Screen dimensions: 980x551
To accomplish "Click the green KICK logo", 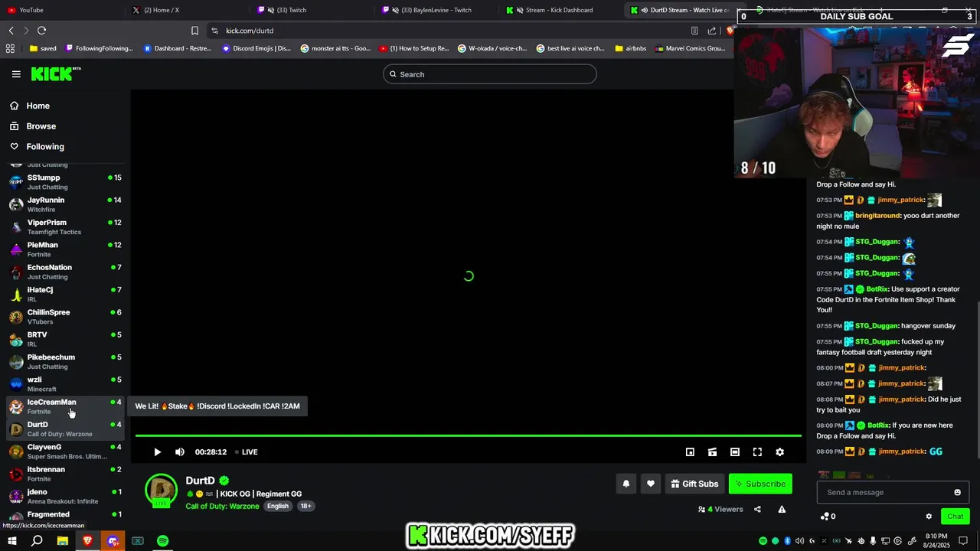I will [x=55, y=74].
